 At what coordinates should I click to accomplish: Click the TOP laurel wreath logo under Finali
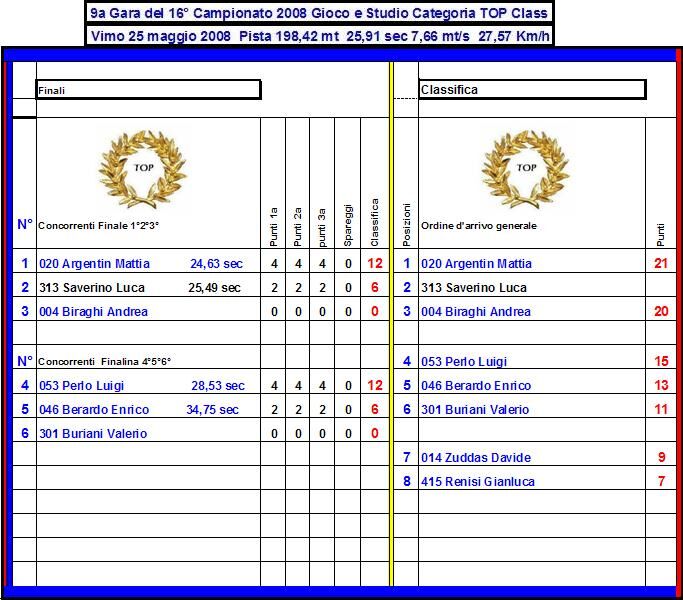click(146, 168)
